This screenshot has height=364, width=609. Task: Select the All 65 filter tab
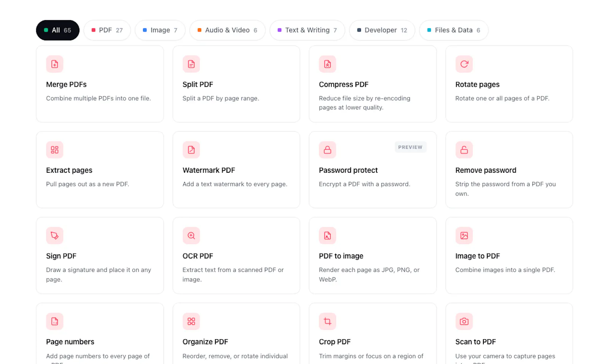57,30
